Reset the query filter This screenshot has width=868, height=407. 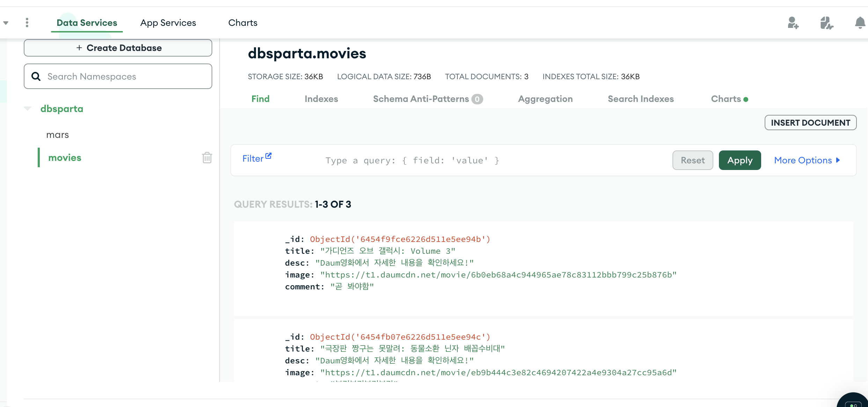pos(693,160)
